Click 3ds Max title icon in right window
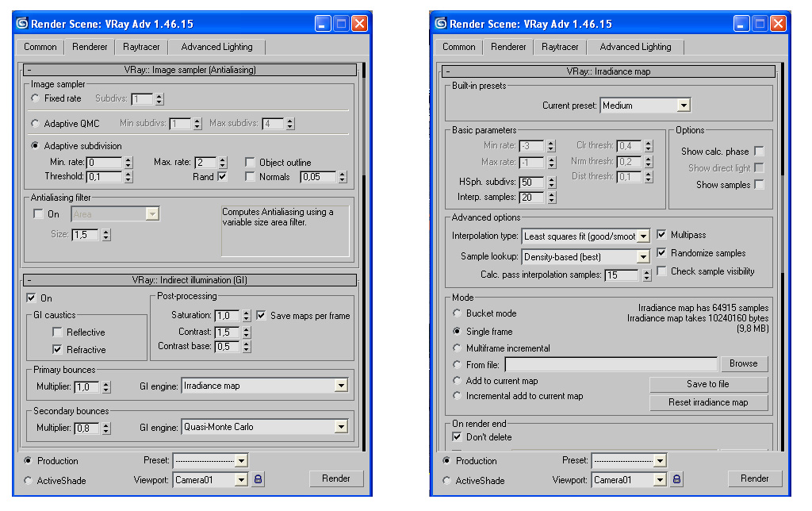812x511 pixels. point(441,23)
